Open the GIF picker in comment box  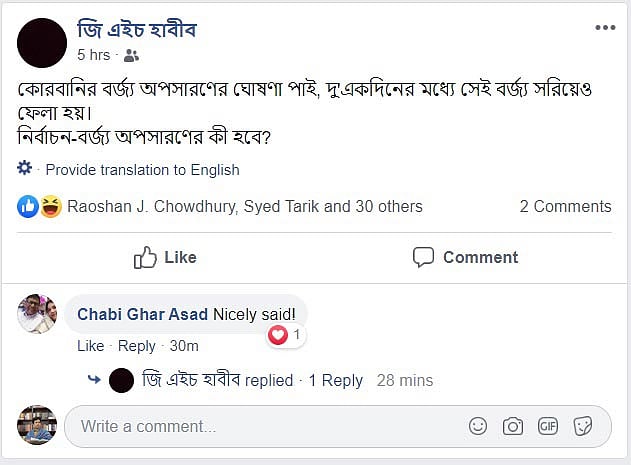tap(547, 427)
